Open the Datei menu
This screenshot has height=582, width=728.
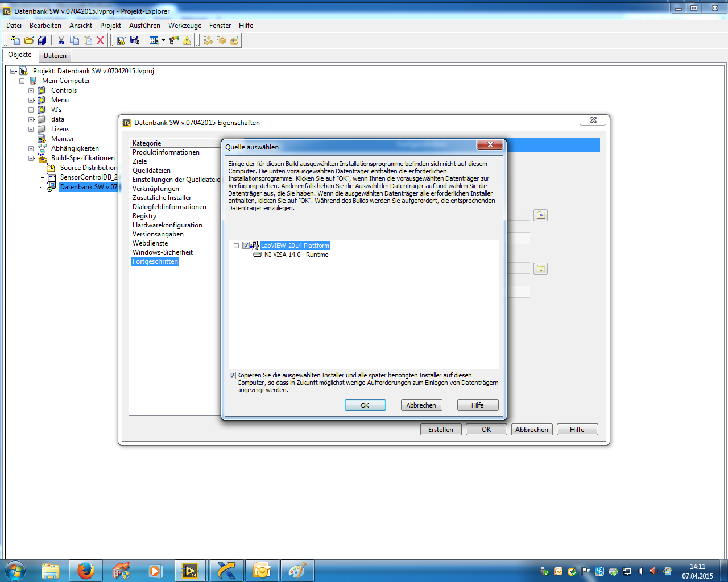14,26
